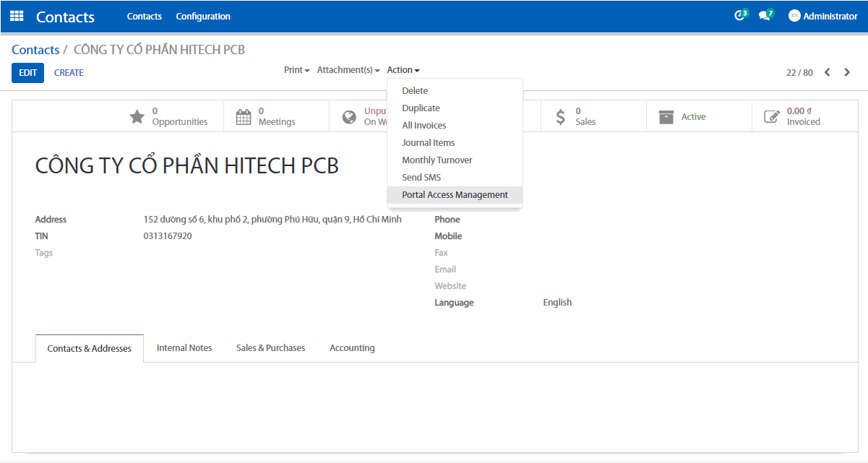Collapse the Action dropdown menu
Screen dimensions: 868x463
(403, 70)
